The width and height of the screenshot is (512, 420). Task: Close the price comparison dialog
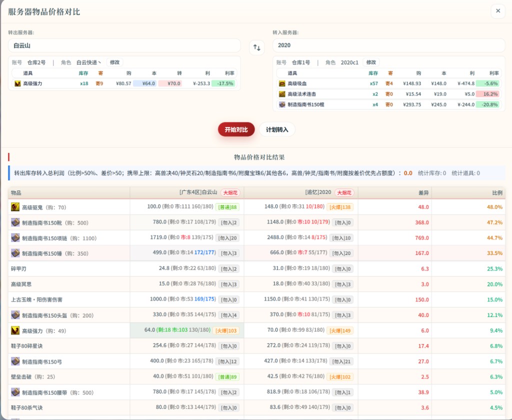click(497, 11)
